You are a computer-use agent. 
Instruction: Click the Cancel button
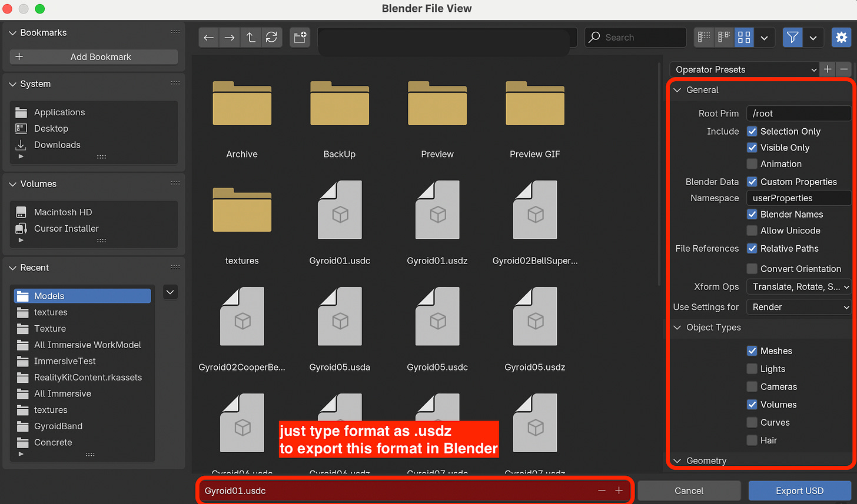689,490
